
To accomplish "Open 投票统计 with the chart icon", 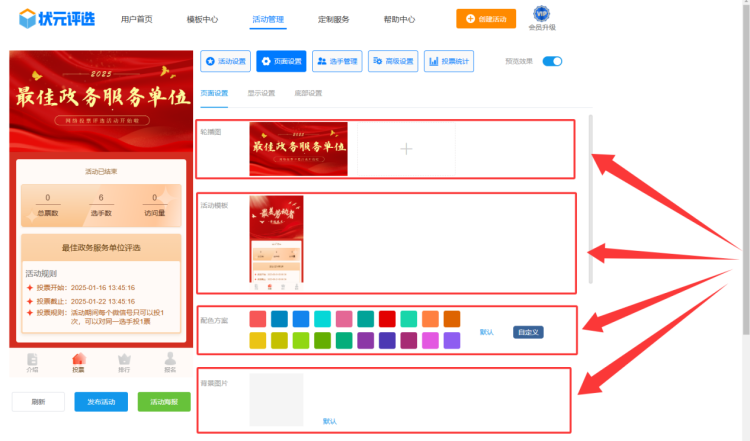I will (449, 61).
